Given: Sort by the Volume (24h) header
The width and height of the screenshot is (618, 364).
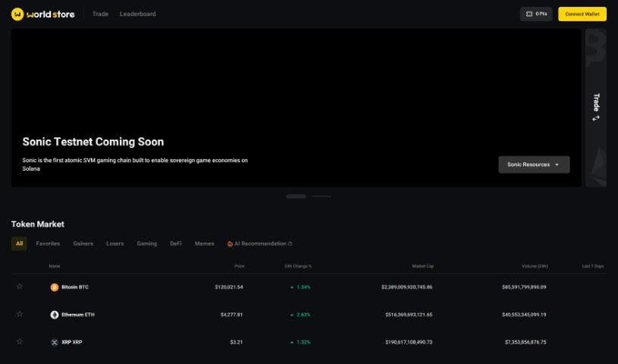Looking at the screenshot, I should tap(535, 266).
